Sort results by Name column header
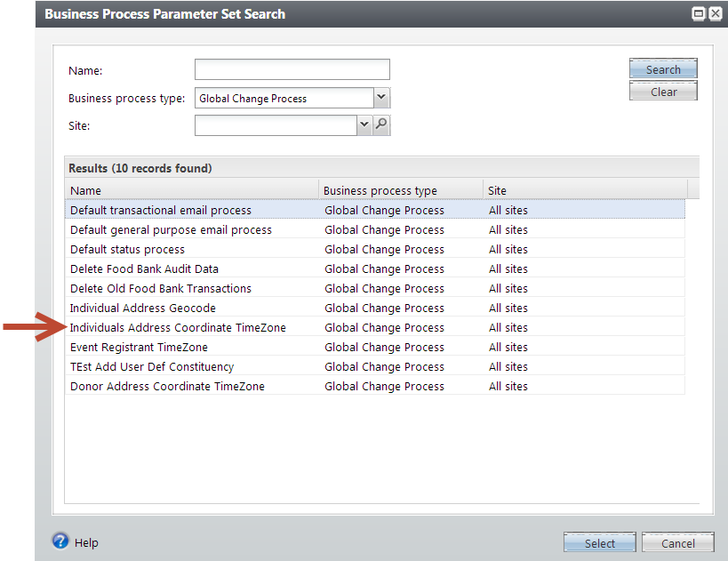 [191, 190]
